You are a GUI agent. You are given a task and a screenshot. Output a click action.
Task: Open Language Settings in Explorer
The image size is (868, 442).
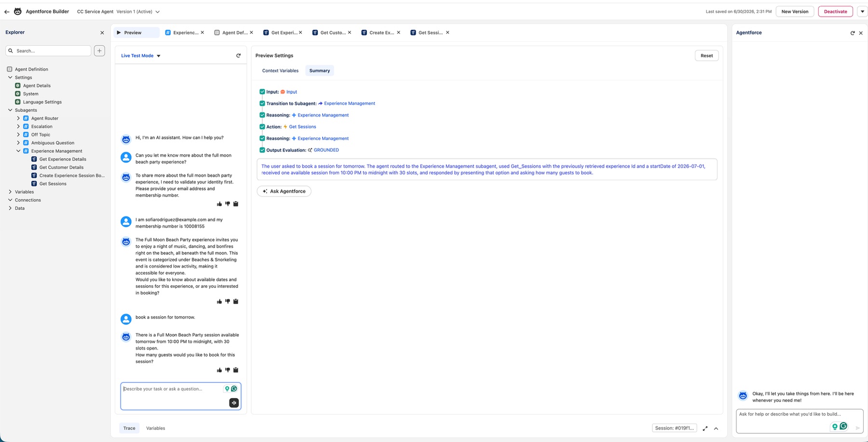coord(42,102)
